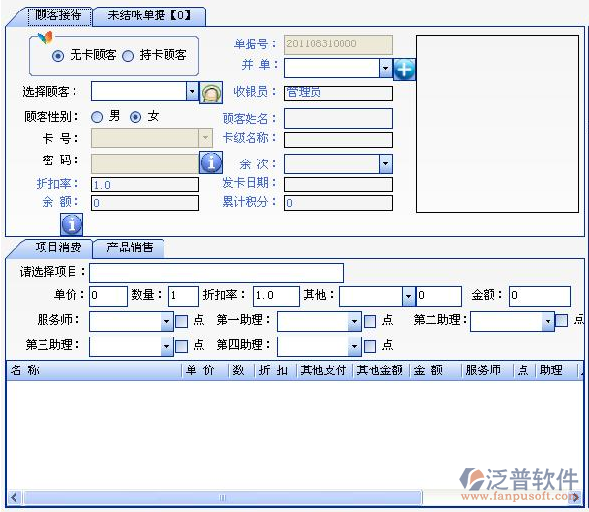Click the left arrow of horizontal scrollbar
The height and width of the screenshot is (512, 589).
pyautogui.click(x=14, y=497)
